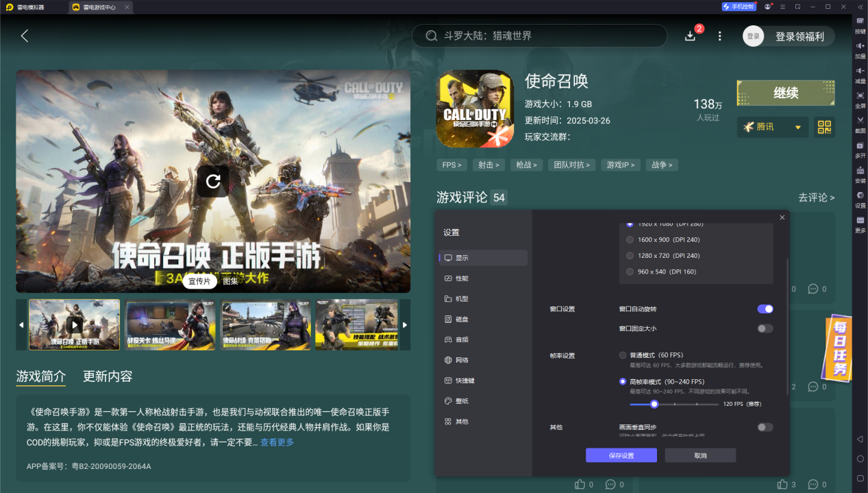Follow the 去评论 > link
Viewport: 868px width, 493px height.
pyautogui.click(x=816, y=197)
